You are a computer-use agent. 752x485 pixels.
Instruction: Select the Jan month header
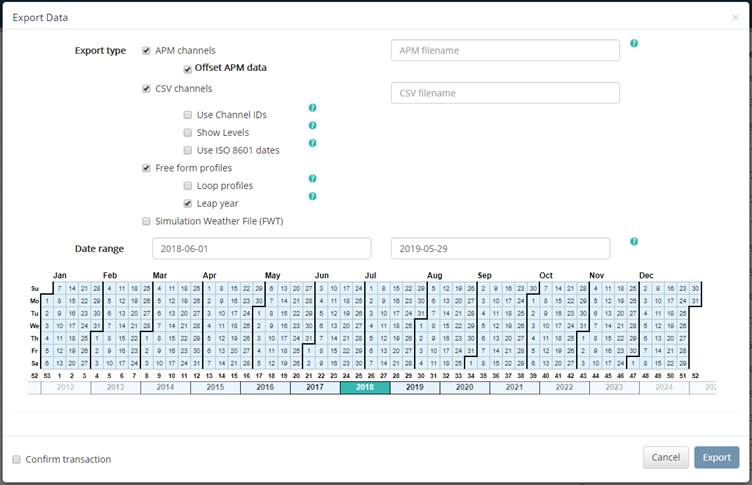60,275
